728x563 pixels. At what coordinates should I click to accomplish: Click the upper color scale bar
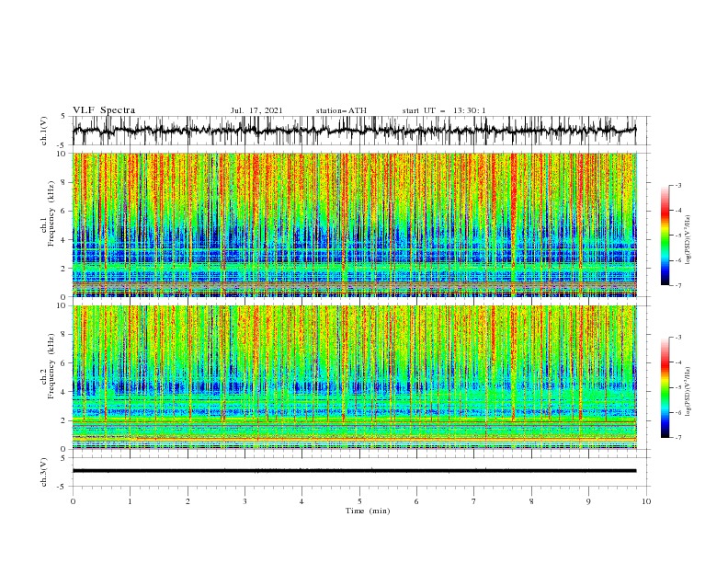click(x=665, y=236)
